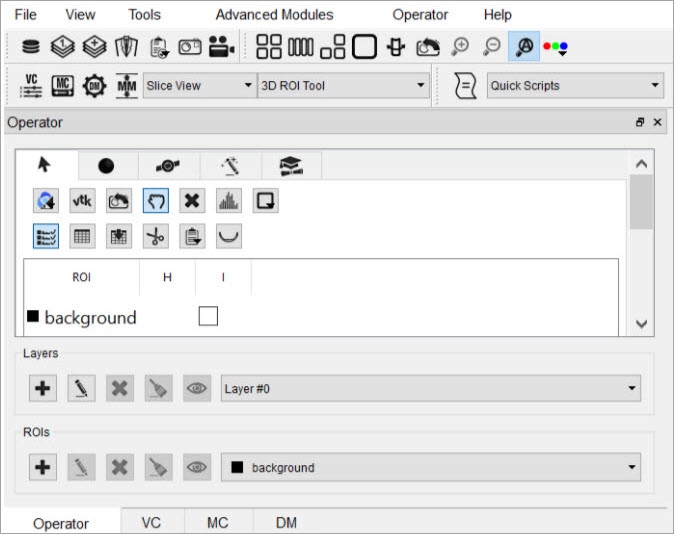
Task: Click the zoom in magnifier icon
Action: point(461,46)
